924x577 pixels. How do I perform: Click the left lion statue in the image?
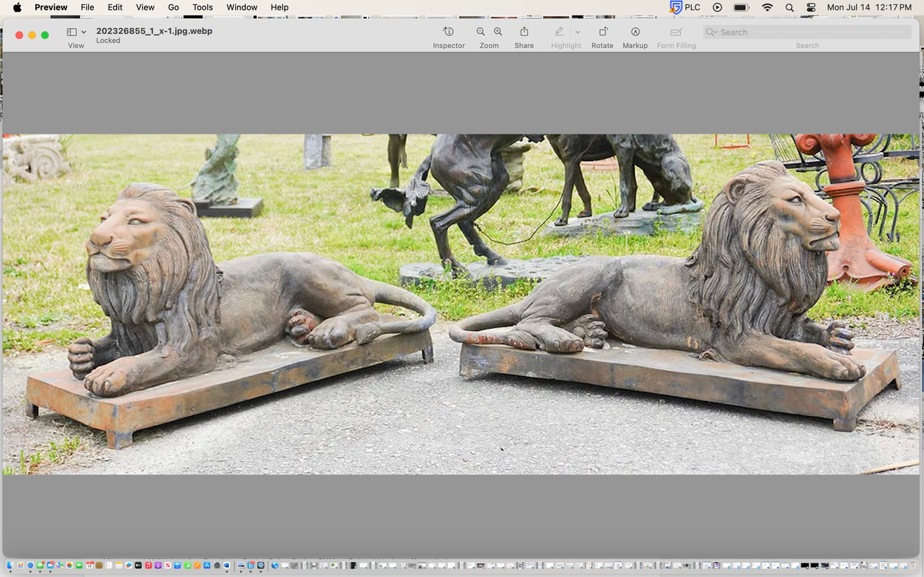click(185, 296)
